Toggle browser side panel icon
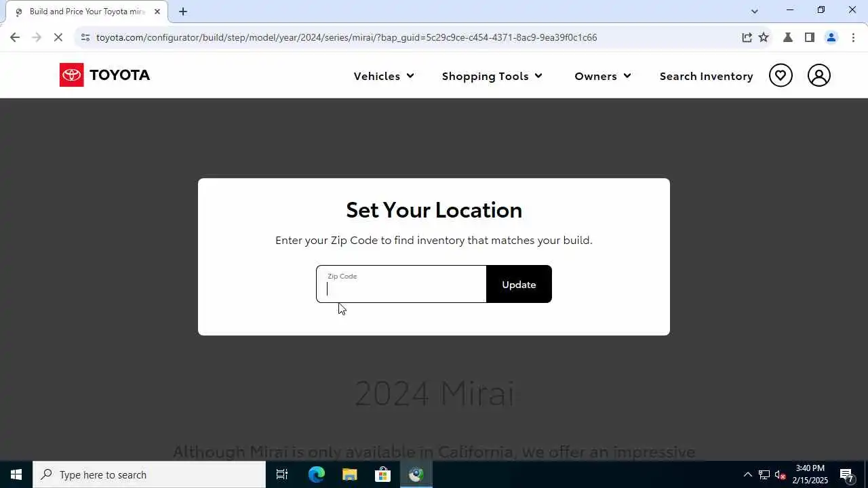 tap(809, 37)
